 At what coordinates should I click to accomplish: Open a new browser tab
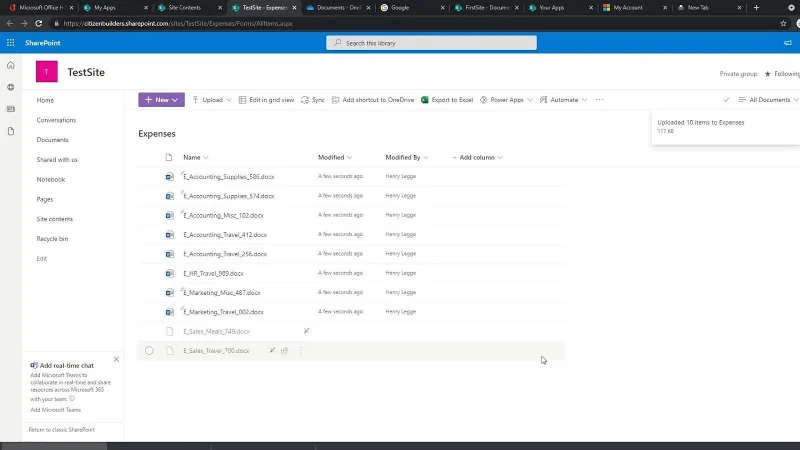pyautogui.click(x=756, y=8)
